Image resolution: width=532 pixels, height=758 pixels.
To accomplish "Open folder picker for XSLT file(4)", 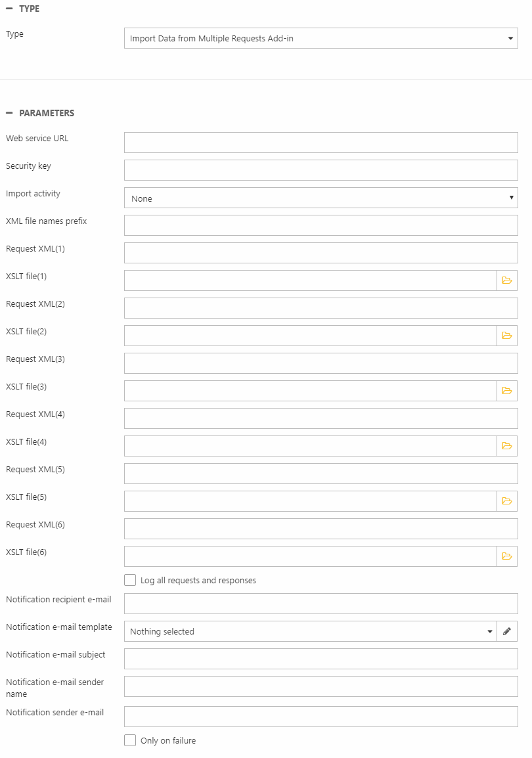I will pos(506,446).
